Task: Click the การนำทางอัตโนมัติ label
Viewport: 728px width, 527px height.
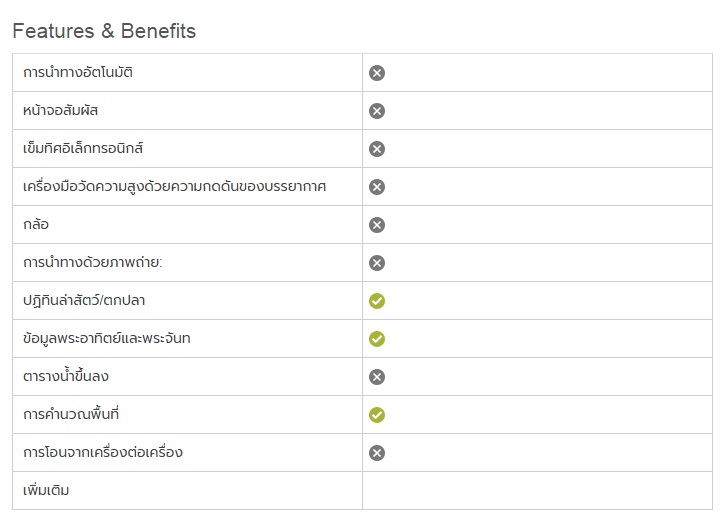Action: 78,73
